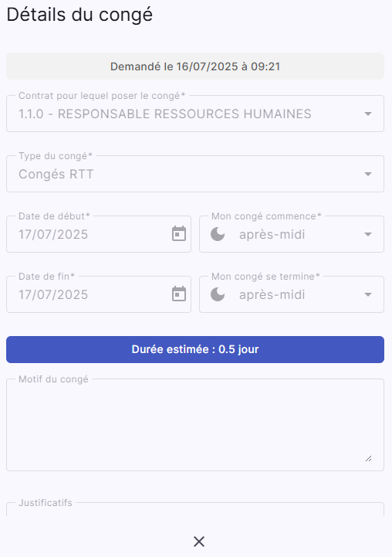Screen dimensions: 392x557
Task: Expand the Contrat pour lequel poser le congé arrow
Action: pos(368,114)
